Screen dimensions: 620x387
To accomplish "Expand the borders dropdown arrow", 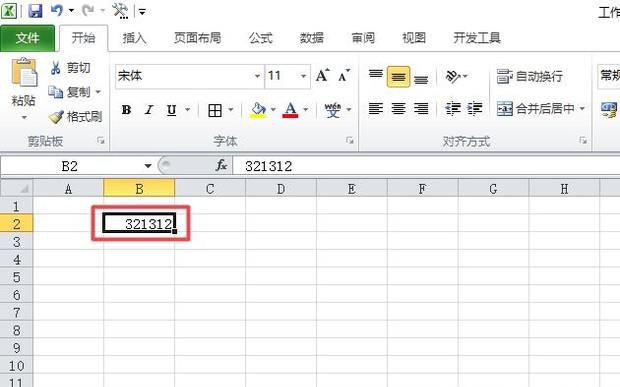I will click(231, 110).
